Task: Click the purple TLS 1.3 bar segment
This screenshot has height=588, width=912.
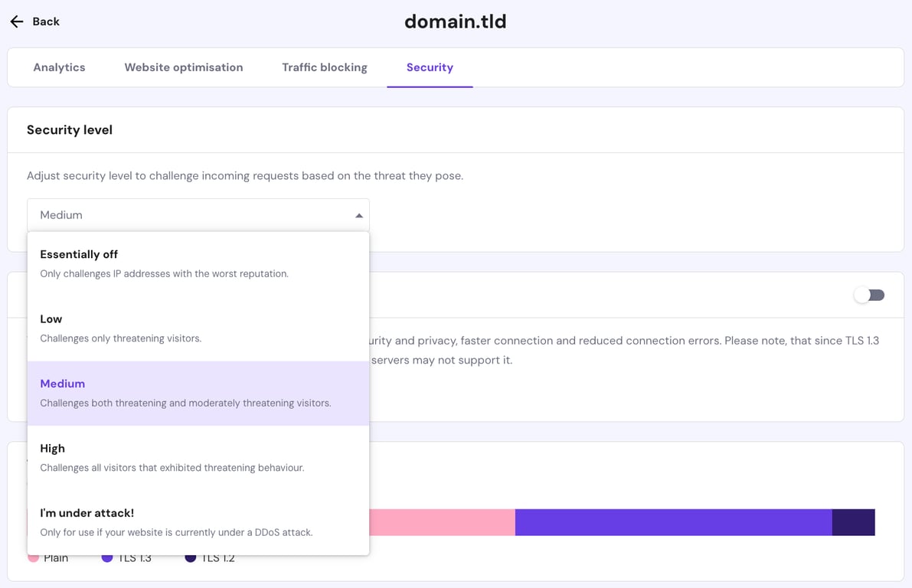Action: point(672,521)
